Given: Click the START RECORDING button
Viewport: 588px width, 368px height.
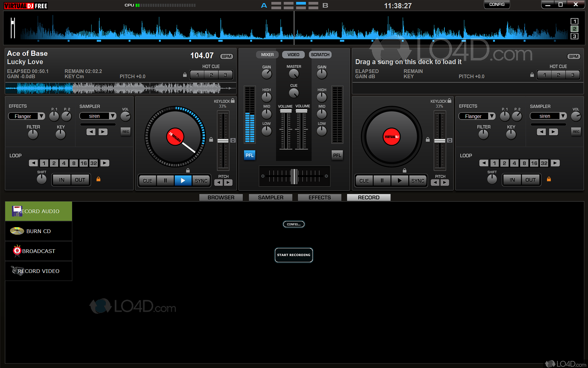Looking at the screenshot, I should point(293,255).
